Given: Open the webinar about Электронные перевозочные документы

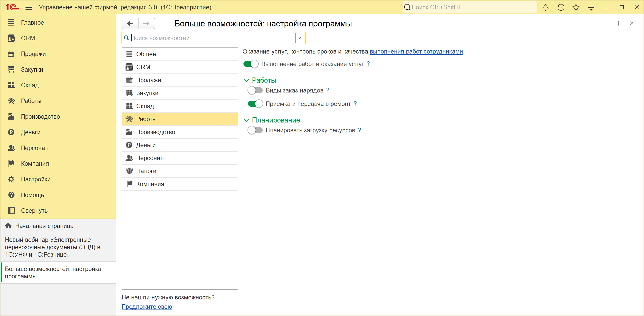Looking at the screenshot, I should (58, 247).
